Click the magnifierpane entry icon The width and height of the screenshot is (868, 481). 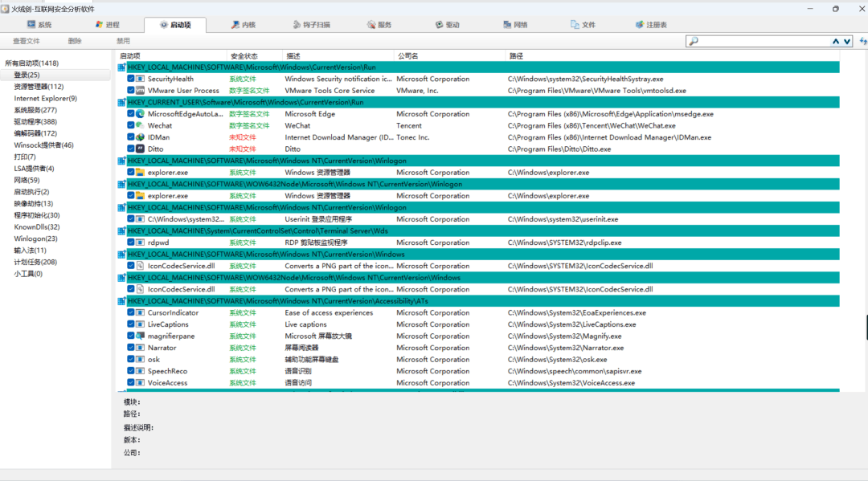(x=140, y=336)
